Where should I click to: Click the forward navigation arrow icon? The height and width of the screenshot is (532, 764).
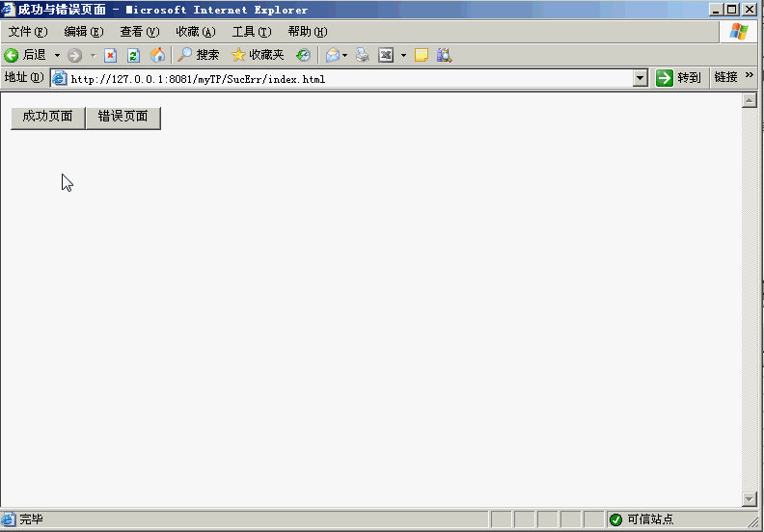point(74,56)
